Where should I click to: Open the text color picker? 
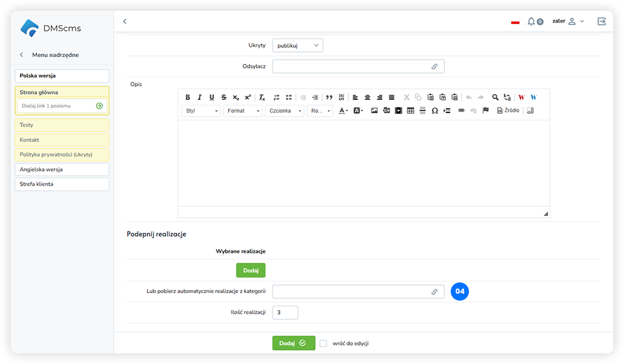[x=343, y=110]
